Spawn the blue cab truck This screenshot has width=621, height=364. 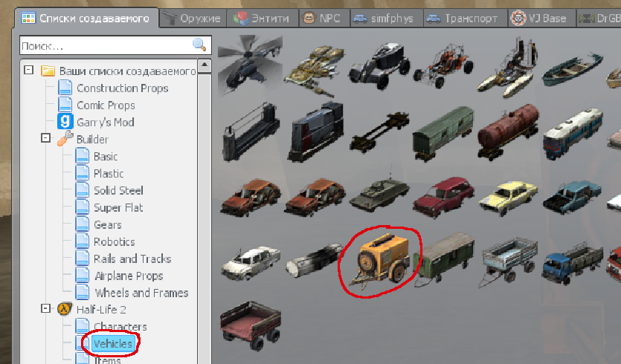573,263
